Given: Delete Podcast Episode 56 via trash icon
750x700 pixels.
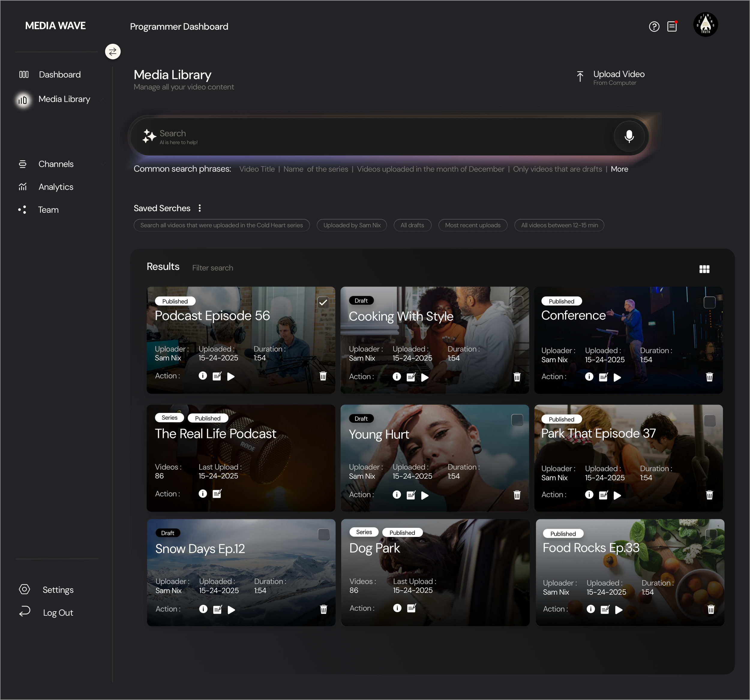Looking at the screenshot, I should pyautogui.click(x=323, y=376).
